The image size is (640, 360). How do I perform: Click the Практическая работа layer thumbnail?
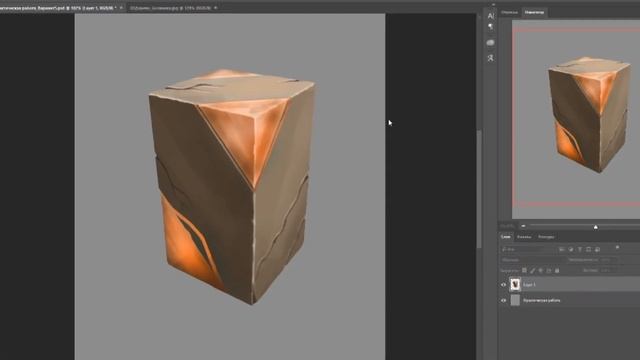tap(516, 300)
